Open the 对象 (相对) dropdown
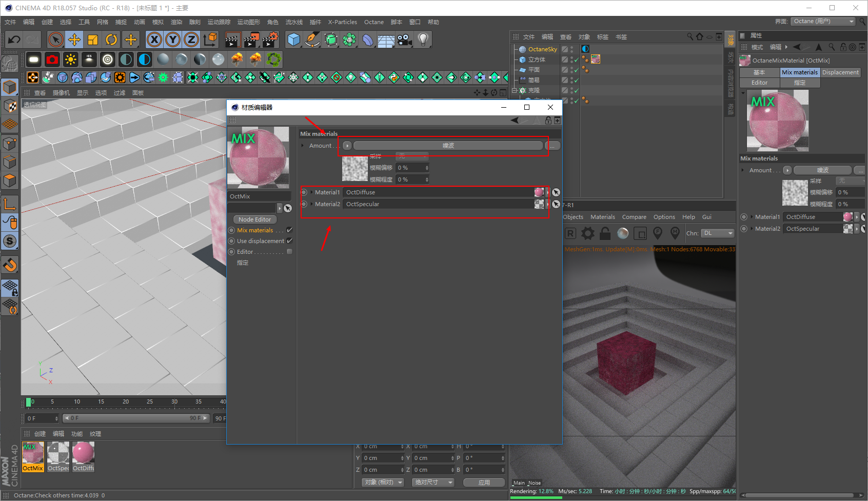 [383, 483]
